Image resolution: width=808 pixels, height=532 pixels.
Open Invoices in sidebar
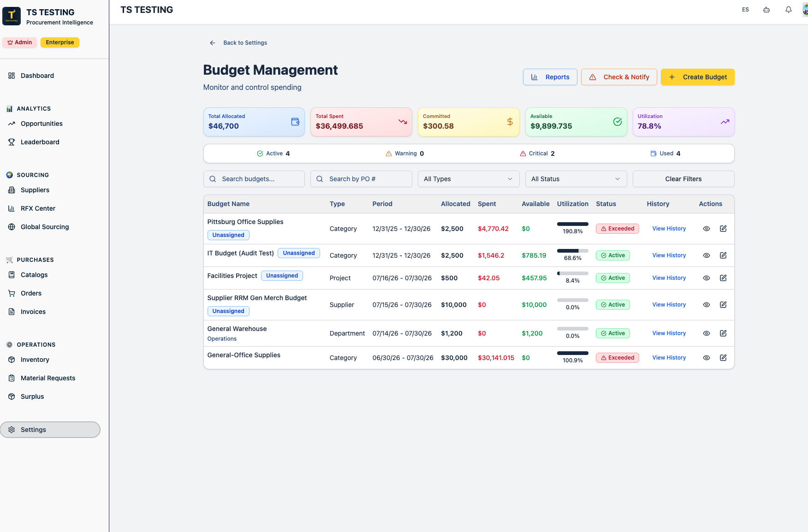pos(33,312)
